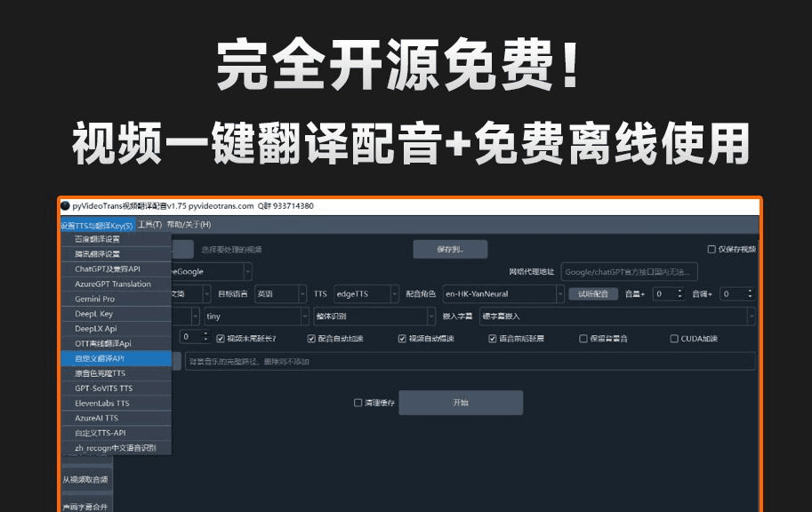Screen dimensions: 812x512
Task: Open ElevenLabs TTS settings entry
Action: click(102, 404)
